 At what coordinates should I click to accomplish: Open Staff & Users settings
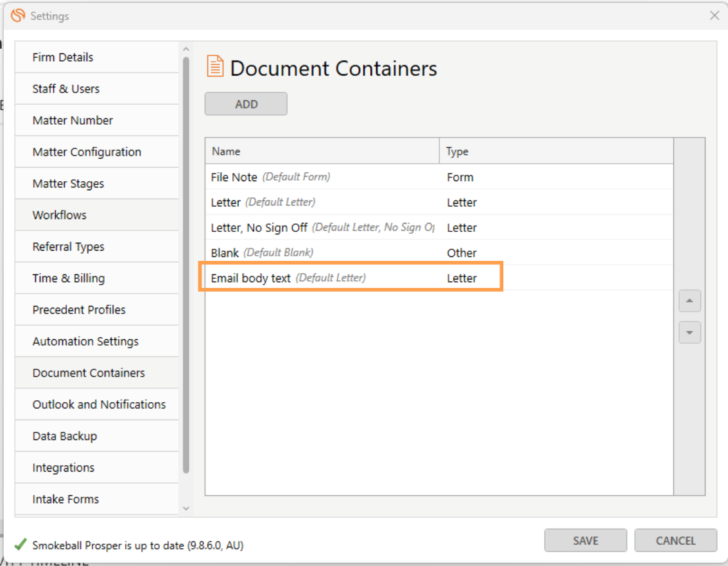click(x=96, y=89)
